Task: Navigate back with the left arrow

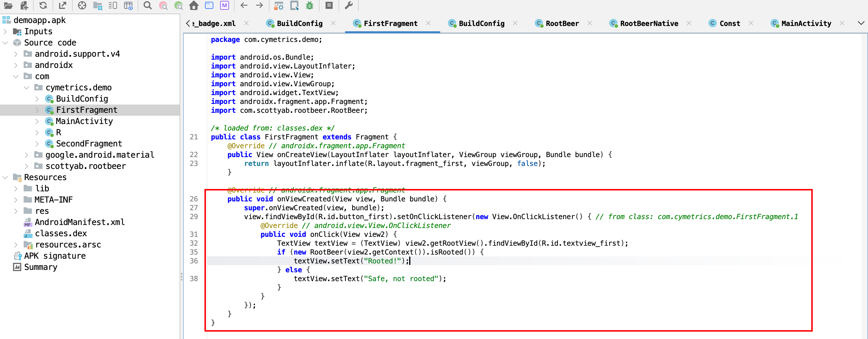Action: [244, 5]
